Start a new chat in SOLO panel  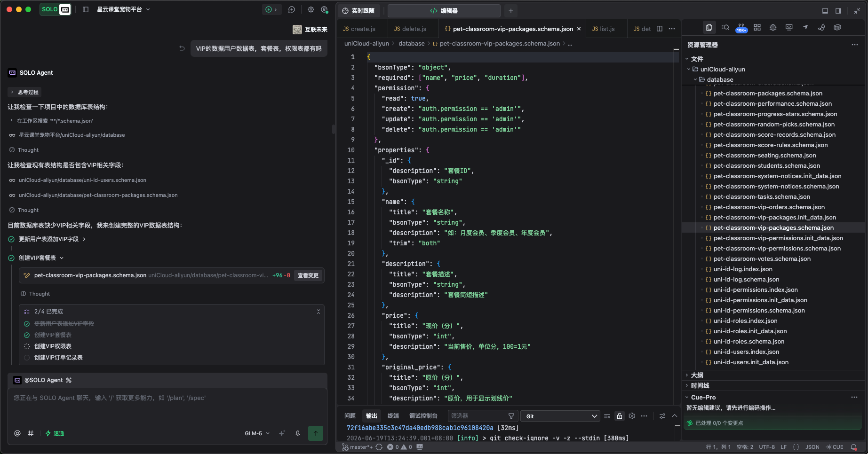292,9
